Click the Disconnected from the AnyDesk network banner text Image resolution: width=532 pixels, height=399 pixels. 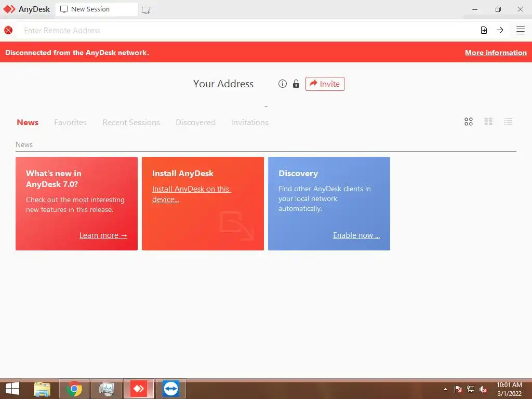77,52
